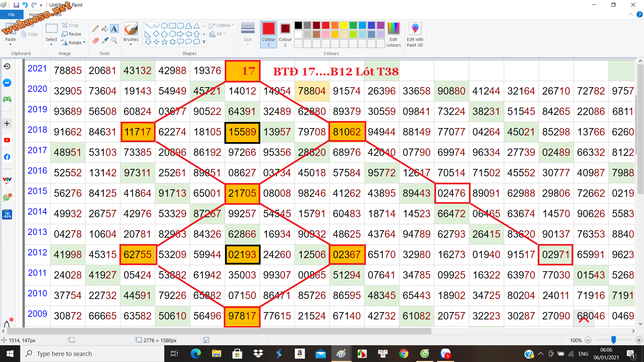
Task: Open the Select dropdown arrow
Action: pos(51,44)
